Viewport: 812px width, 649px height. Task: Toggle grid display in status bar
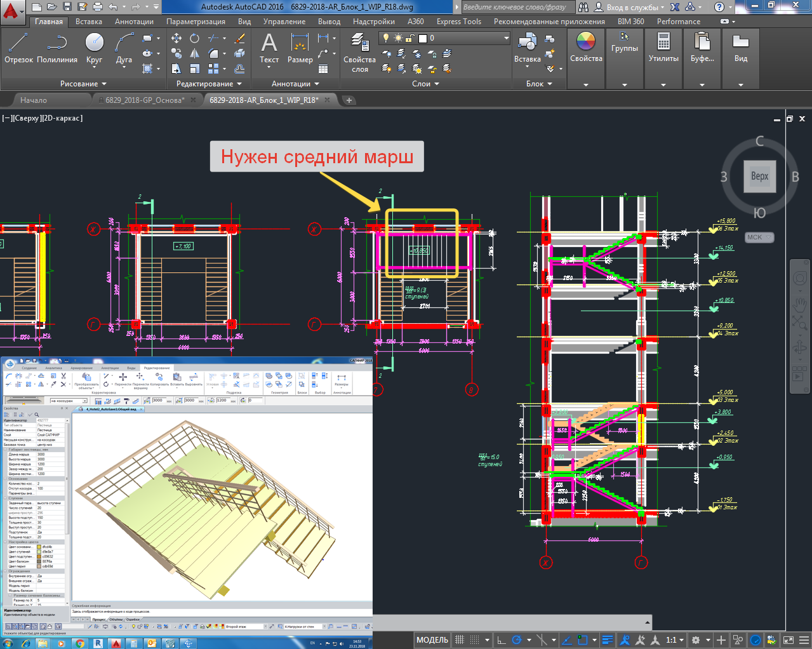click(x=460, y=639)
